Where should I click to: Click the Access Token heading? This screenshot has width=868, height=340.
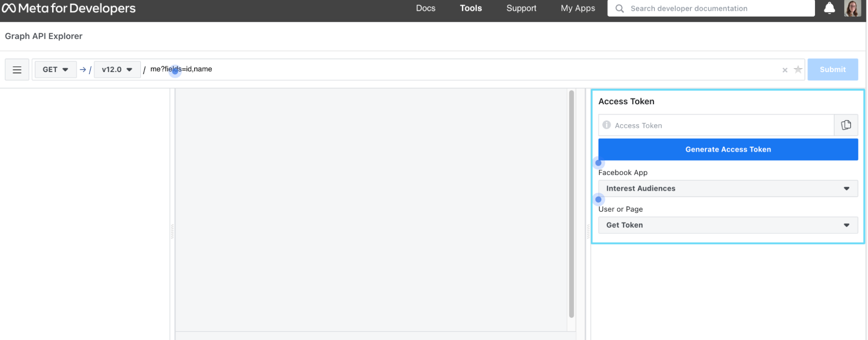click(x=626, y=101)
